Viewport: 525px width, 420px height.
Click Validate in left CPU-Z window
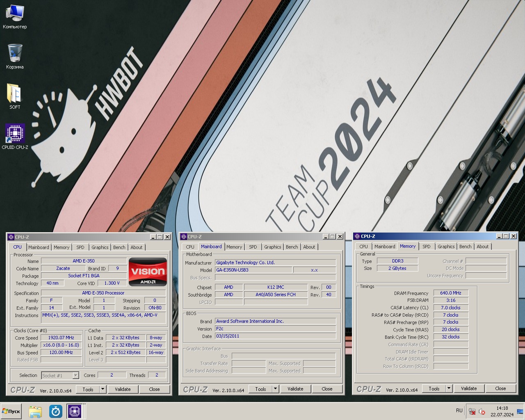(123, 390)
